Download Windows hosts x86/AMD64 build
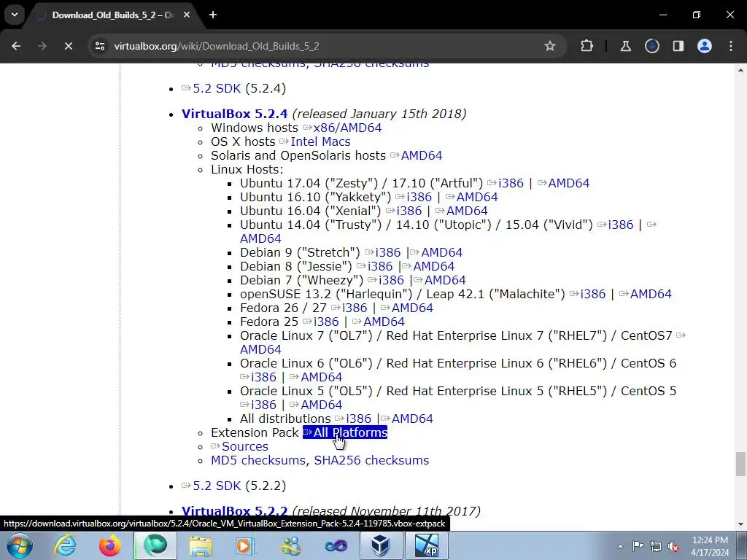The image size is (747, 560). point(347,128)
